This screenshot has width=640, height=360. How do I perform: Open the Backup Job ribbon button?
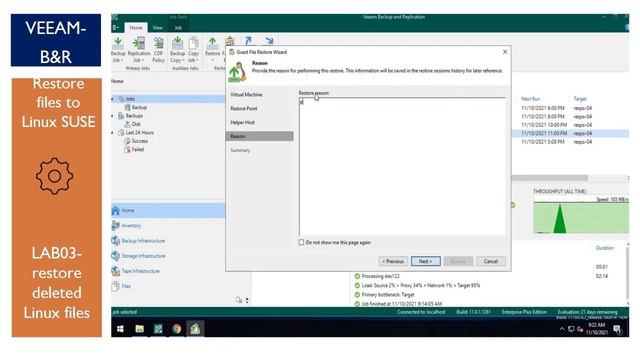(x=118, y=50)
